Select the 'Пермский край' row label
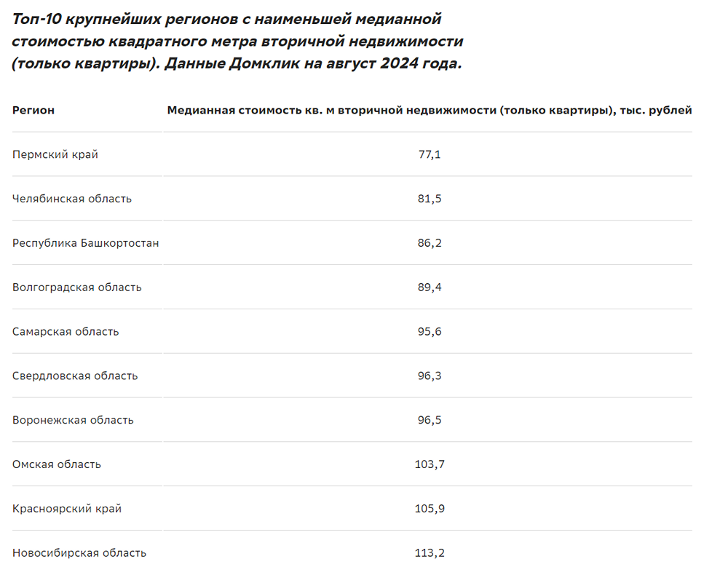This screenshot has width=728, height=567. (x=55, y=154)
